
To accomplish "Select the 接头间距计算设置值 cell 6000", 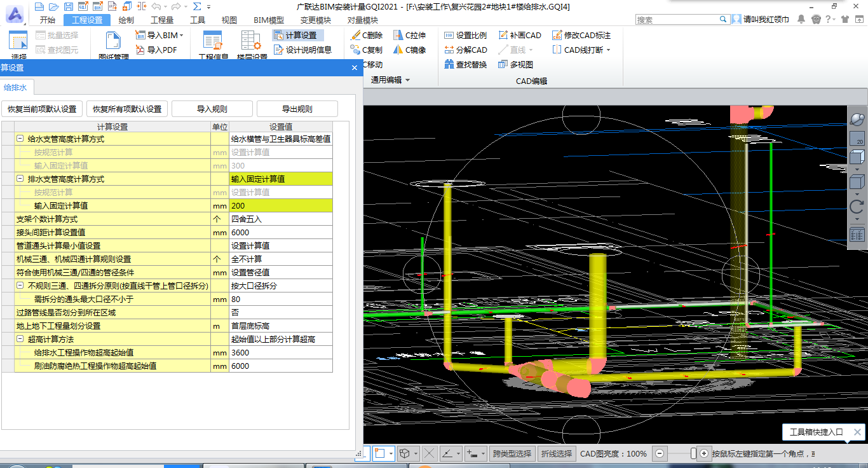I will (281, 232).
